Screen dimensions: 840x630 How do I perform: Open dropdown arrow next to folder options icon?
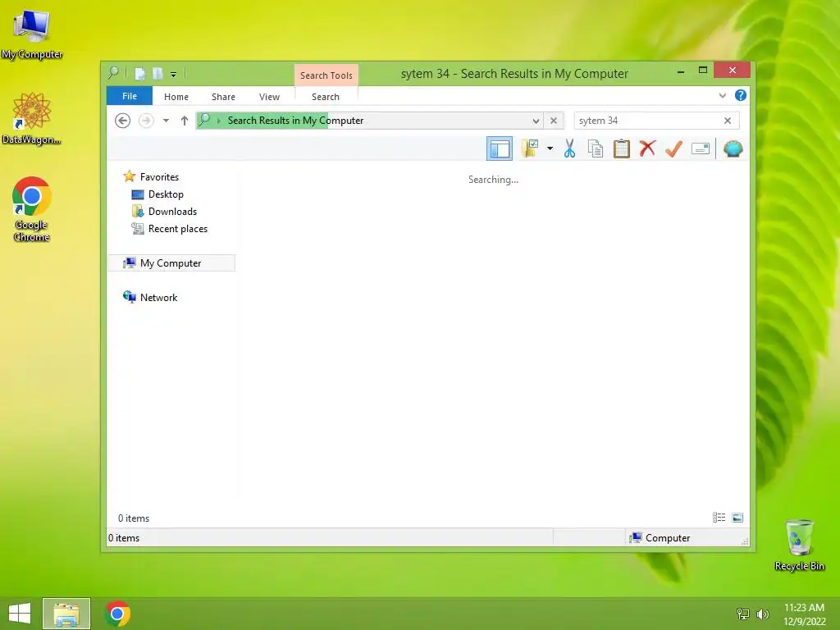tap(550, 148)
